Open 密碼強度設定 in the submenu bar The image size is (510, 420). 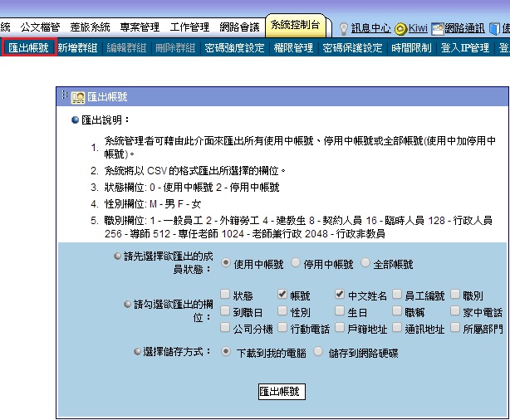pos(234,48)
